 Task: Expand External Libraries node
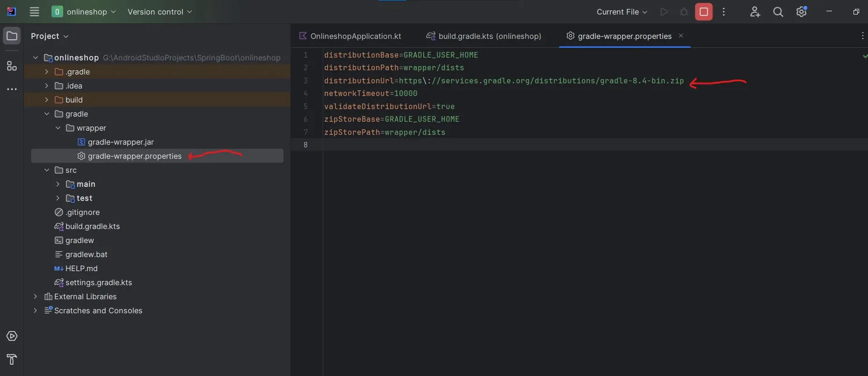coord(36,296)
